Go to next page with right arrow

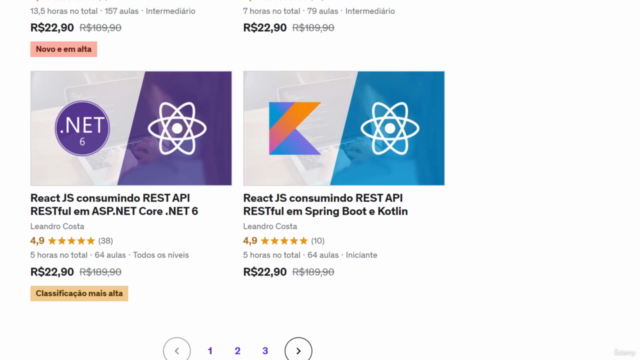(298, 351)
